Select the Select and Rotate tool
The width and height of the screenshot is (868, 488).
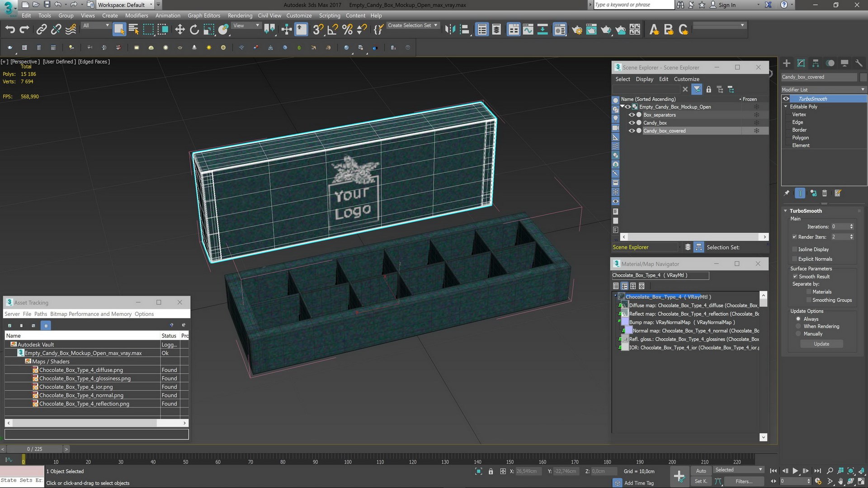tap(194, 30)
